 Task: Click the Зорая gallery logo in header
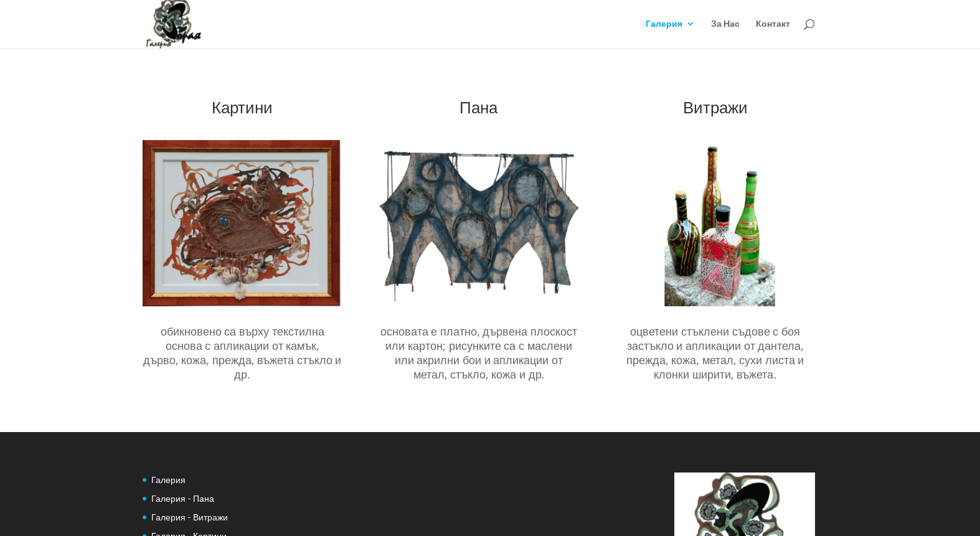pyautogui.click(x=173, y=24)
